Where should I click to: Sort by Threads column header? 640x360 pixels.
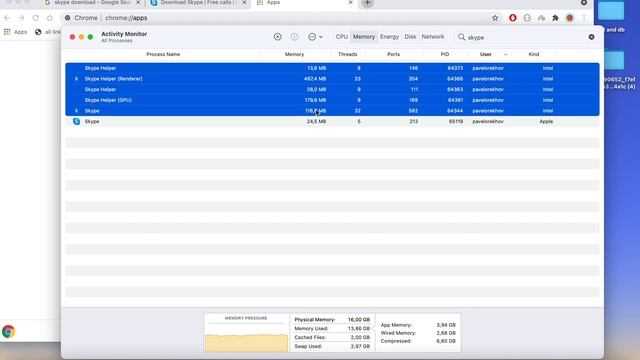pos(347,54)
